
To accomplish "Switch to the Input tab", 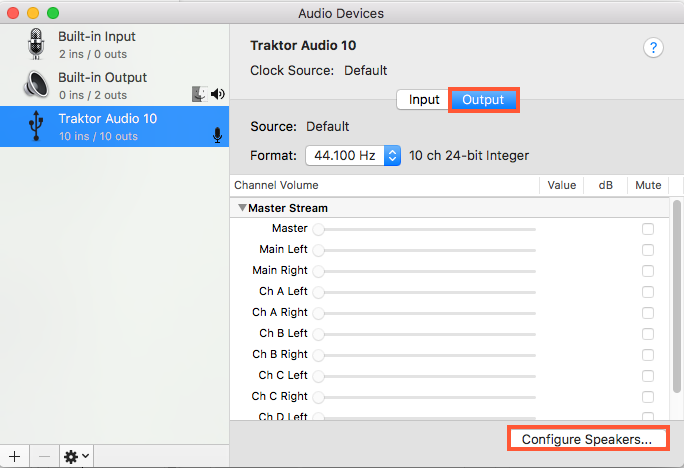I will (x=423, y=100).
